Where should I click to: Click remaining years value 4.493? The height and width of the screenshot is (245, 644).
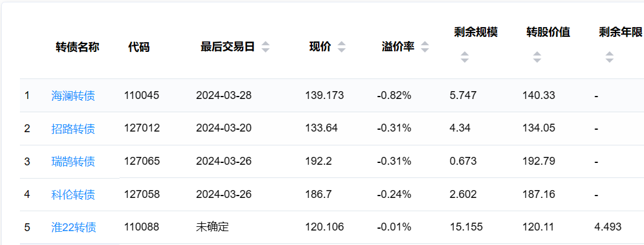pyautogui.click(x=608, y=227)
